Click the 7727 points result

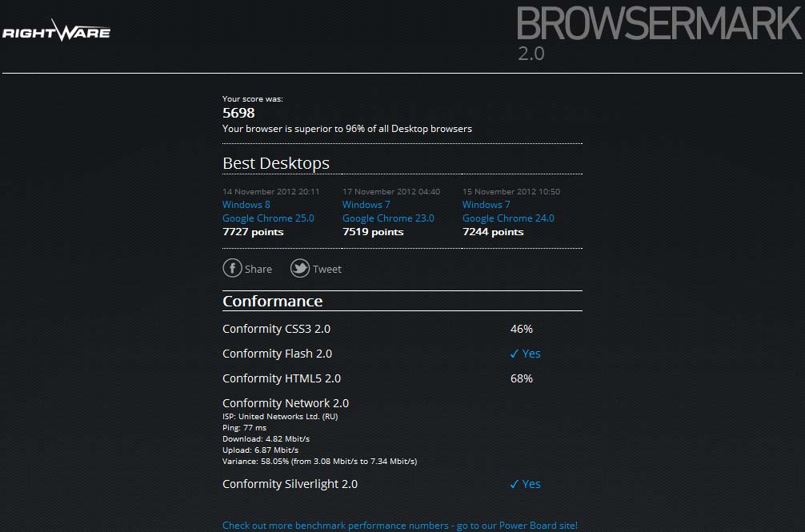point(253,232)
